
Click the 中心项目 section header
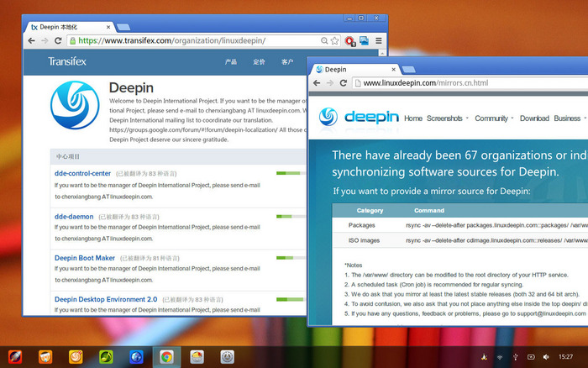pos(68,156)
